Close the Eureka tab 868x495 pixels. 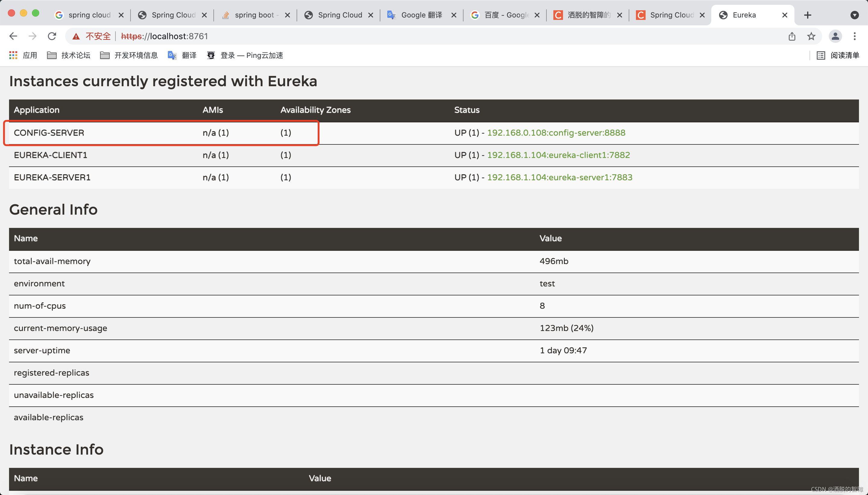[x=785, y=15]
